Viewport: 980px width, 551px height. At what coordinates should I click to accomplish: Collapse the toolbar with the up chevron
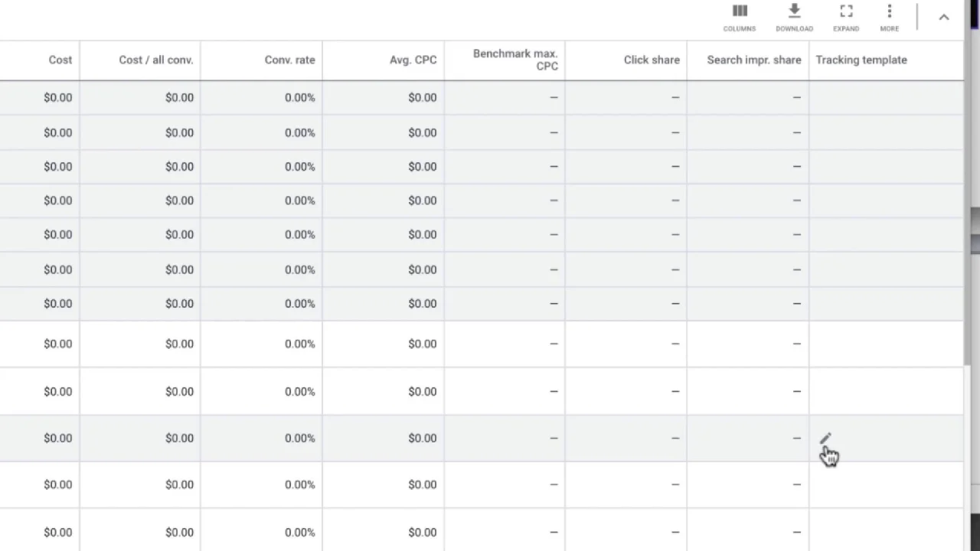[x=944, y=18]
